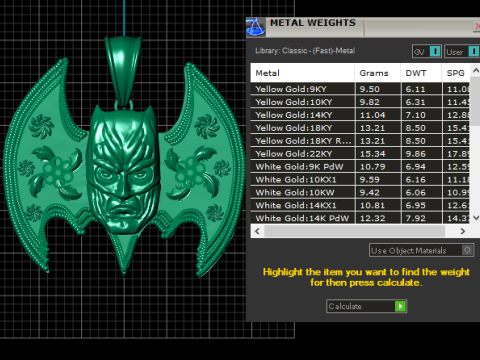Select the Yellow Gold:18KY row
Viewport: 480px width, 360px height.
point(360,128)
